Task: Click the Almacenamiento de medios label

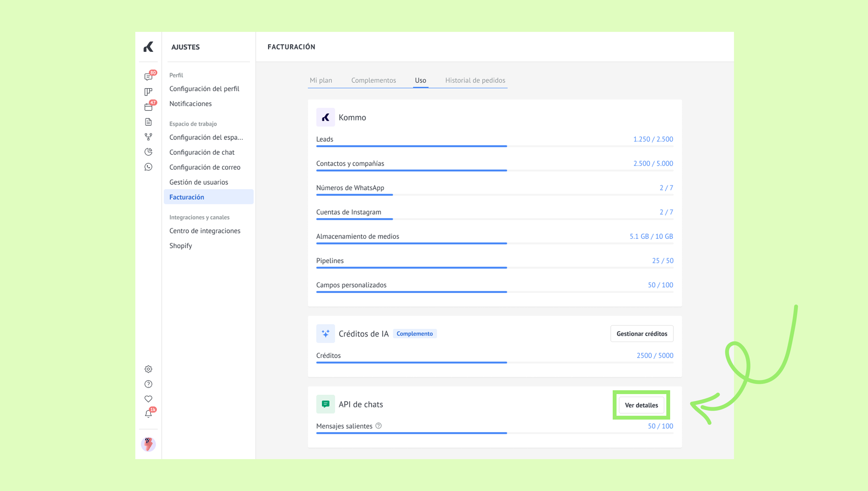Action: pyautogui.click(x=357, y=236)
